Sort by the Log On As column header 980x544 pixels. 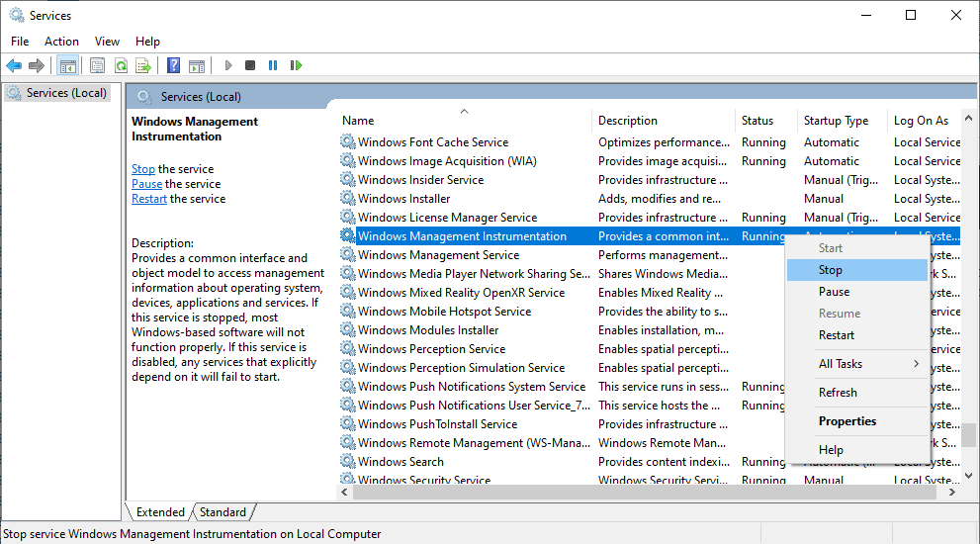[x=925, y=121]
